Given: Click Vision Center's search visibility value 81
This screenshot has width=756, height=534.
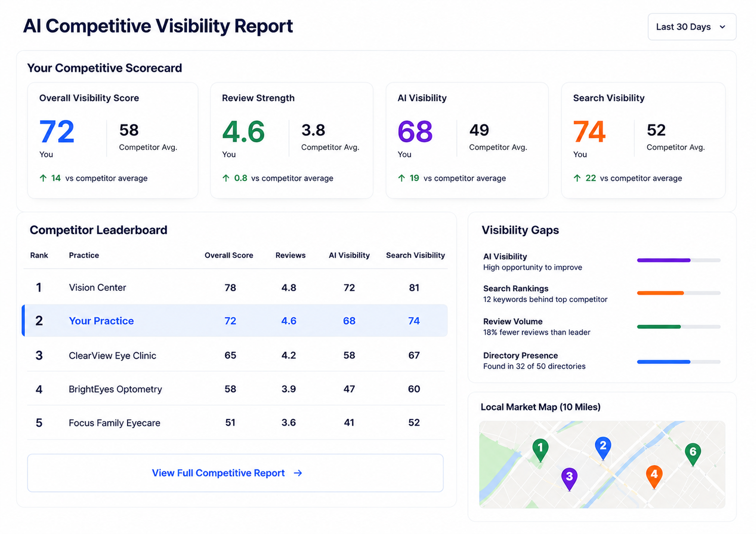Looking at the screenshot, I should tap(414, 288).
